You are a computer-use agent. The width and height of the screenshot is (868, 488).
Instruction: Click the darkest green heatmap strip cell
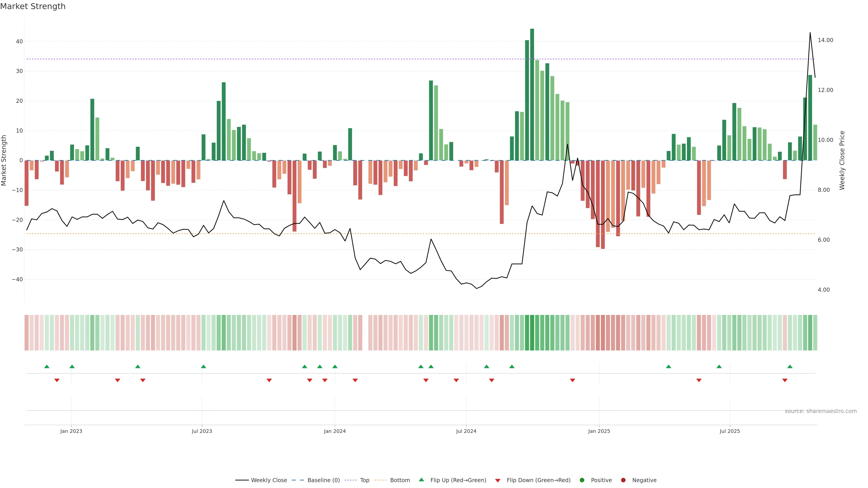pyautogui.click(x=532, y=332)
